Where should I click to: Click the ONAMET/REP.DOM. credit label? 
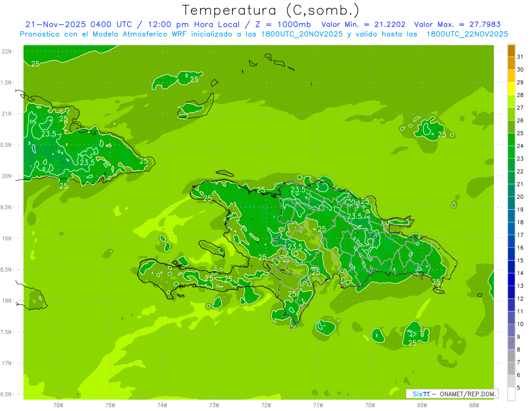(x=467, y=394)
